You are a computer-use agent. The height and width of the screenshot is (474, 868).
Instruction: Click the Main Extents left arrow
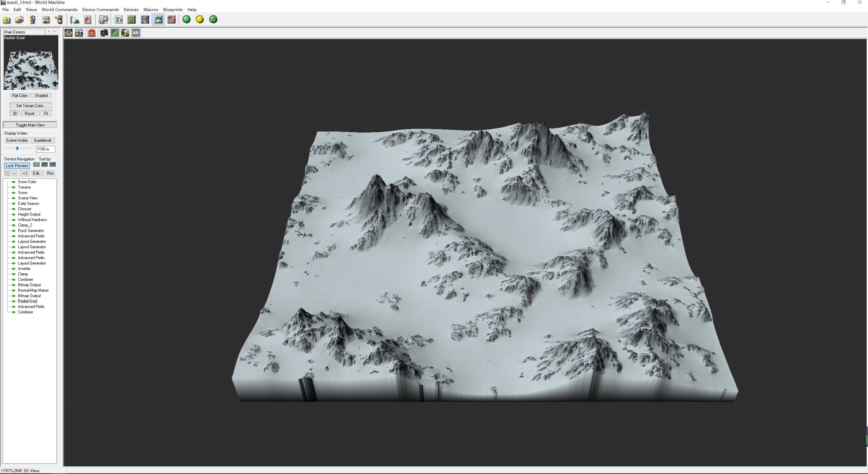point(49,32)
